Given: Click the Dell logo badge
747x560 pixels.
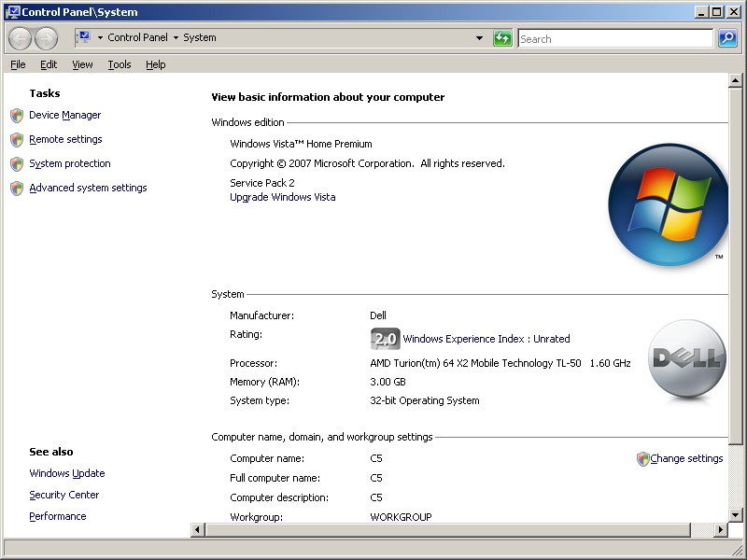Looking at the screenshot, I should (x=687, y=358).
